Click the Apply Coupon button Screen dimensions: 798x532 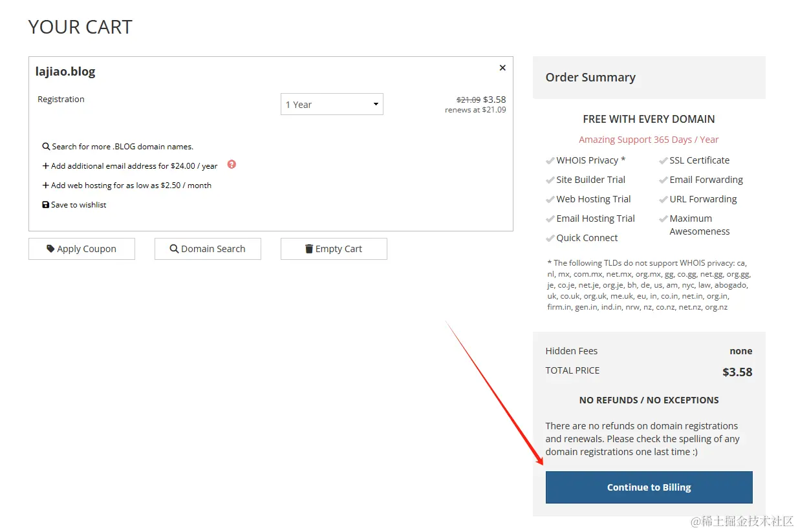click(x=81, y=249)
